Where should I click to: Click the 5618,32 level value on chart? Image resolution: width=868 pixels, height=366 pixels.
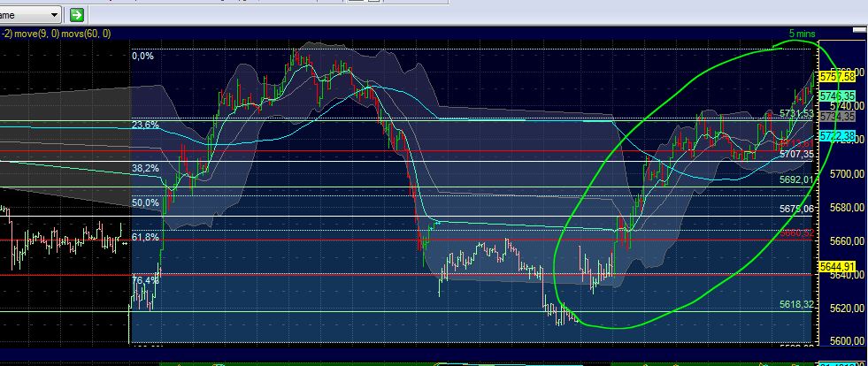796,304
